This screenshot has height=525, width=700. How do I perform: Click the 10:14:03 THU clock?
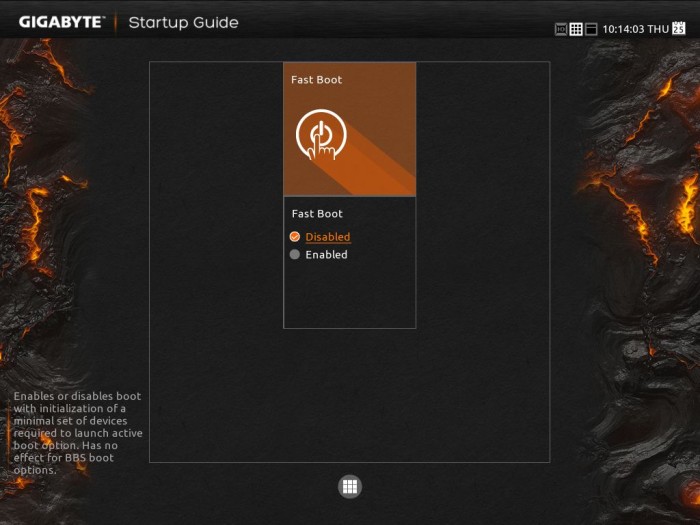click(636, 29)
